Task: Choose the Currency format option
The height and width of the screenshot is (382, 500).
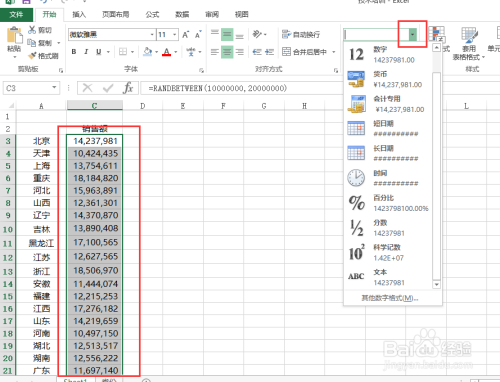Action: click(388, 79)
